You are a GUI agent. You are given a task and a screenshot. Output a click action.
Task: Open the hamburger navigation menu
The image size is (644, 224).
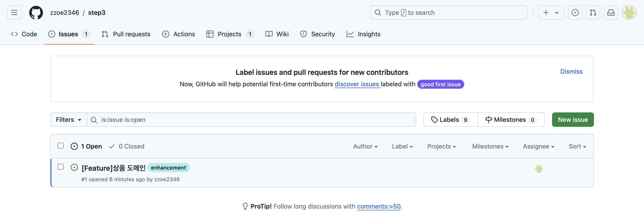14,13
